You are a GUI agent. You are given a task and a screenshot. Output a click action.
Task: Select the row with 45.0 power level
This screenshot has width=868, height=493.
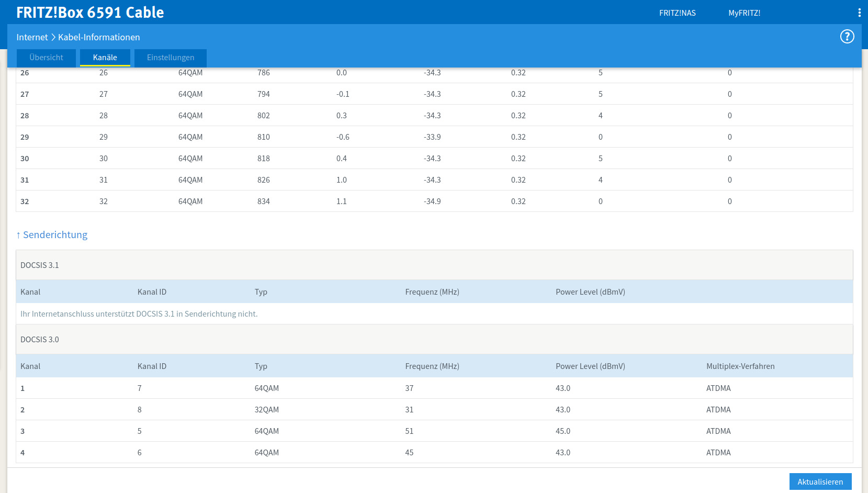[x=563, y=431]
